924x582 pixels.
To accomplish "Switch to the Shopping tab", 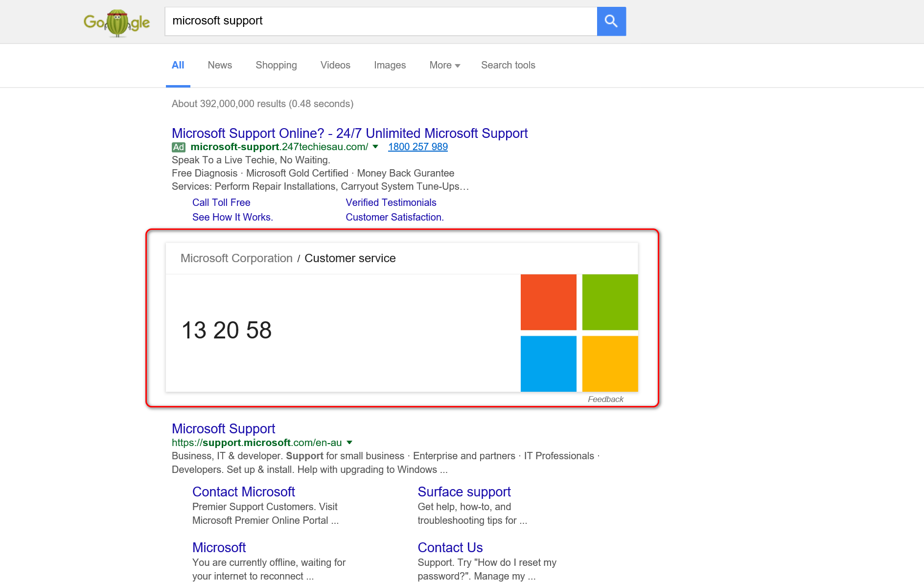I will 276,65.
